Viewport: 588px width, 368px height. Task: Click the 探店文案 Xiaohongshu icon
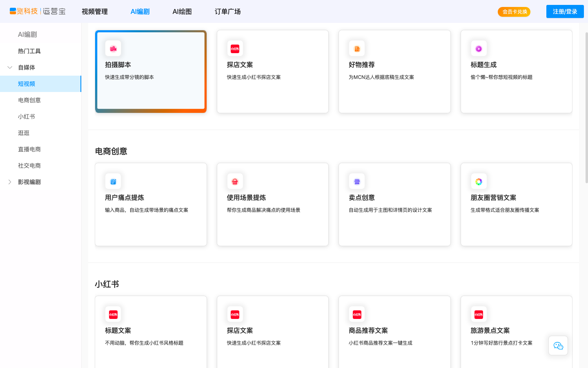pos(235,48)
